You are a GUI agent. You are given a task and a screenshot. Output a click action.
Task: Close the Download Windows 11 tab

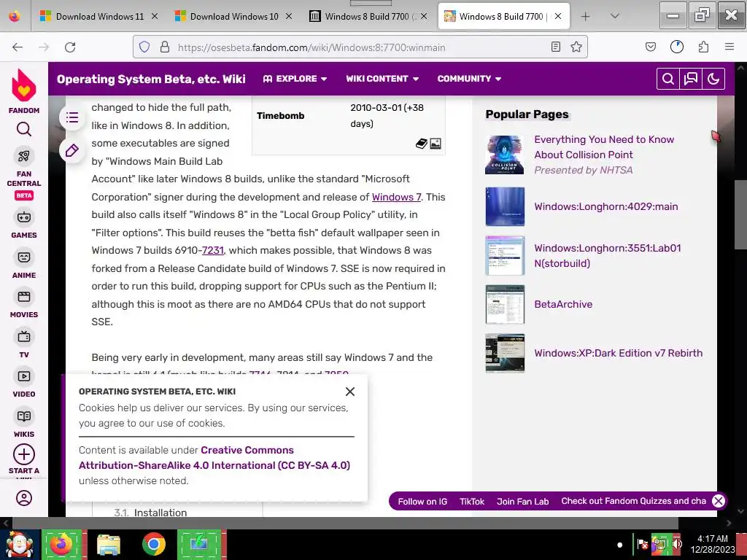coord(155,16)
